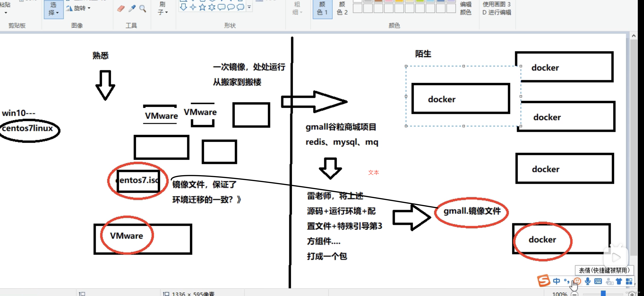Click the zoom in plus button
This screenshot has width=644, height=296.
tap(632, 294)
